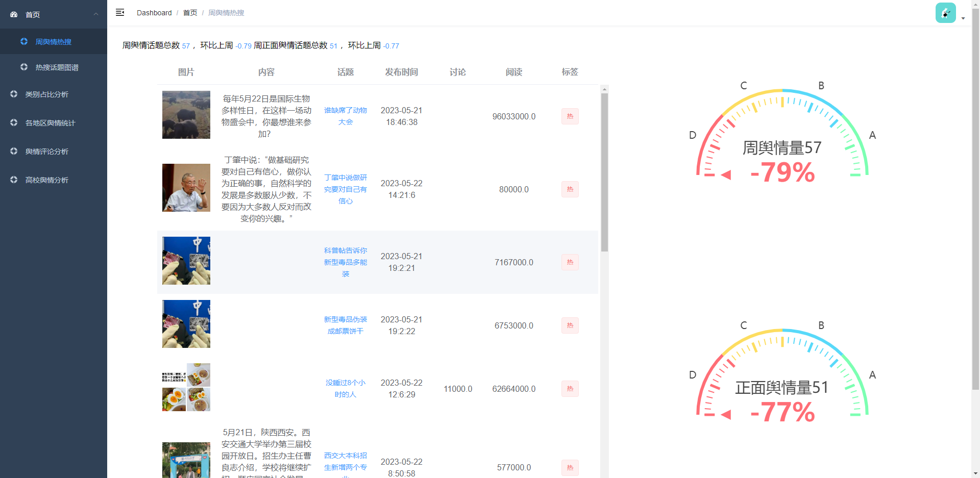
Task: Click the table scrollbar up arrow
Action: 604,89
